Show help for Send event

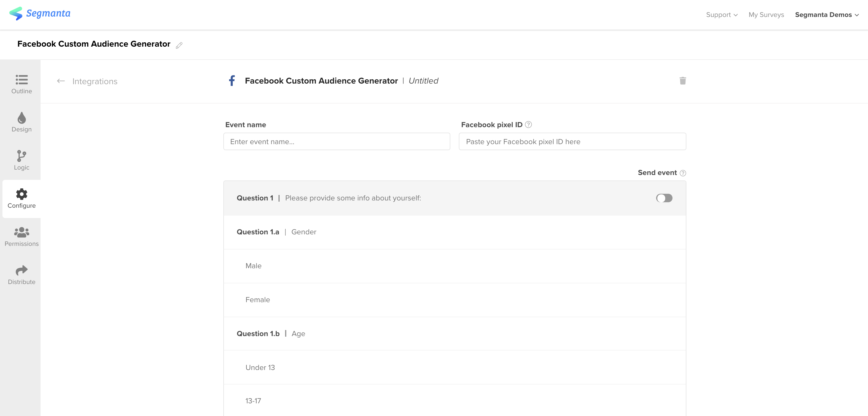(x=683, y=173)
